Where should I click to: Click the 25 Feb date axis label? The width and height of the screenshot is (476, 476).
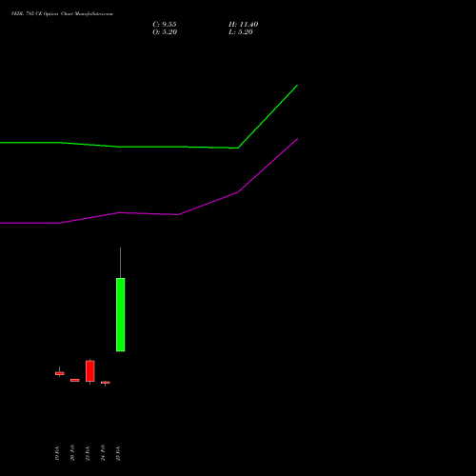[x=118, y=453]
